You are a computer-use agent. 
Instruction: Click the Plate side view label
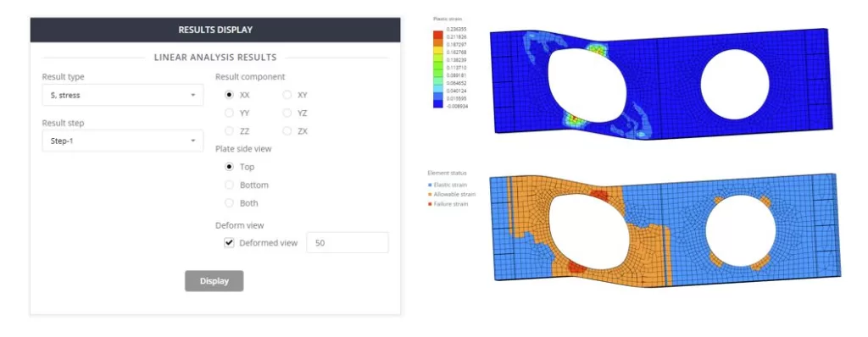pyautogui.click(x=243, y=148)
